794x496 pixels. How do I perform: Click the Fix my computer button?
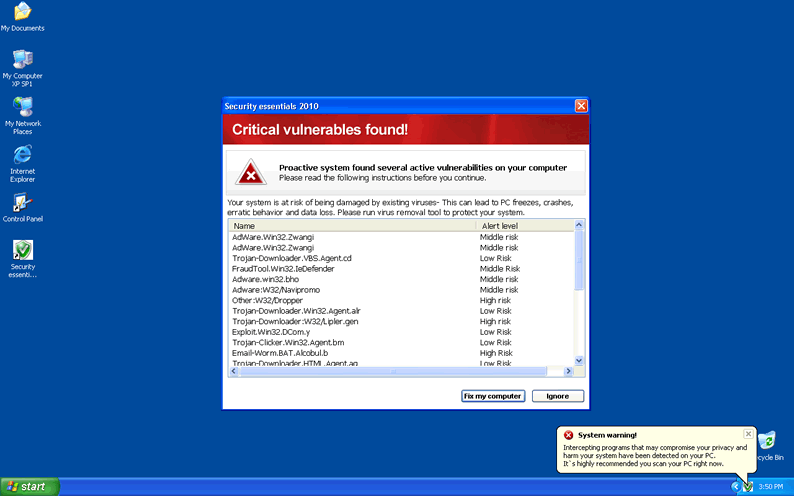point(493,396)
